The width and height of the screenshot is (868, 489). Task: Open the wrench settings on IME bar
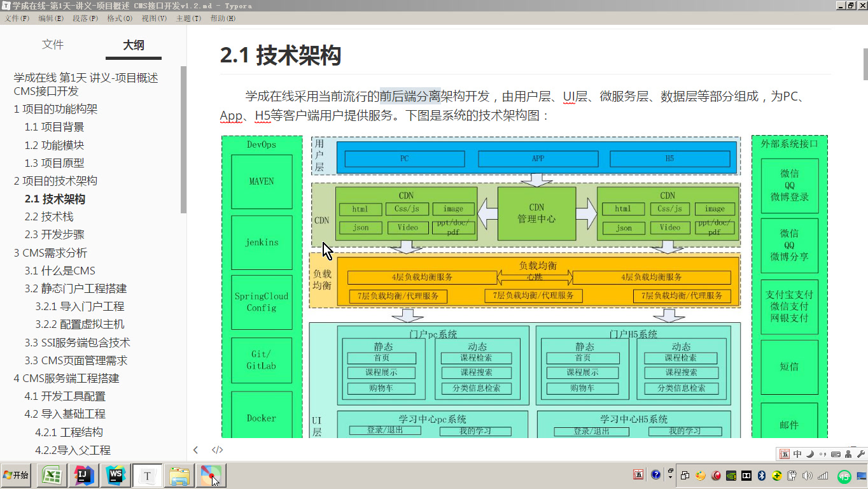click(x=860, y=454)
